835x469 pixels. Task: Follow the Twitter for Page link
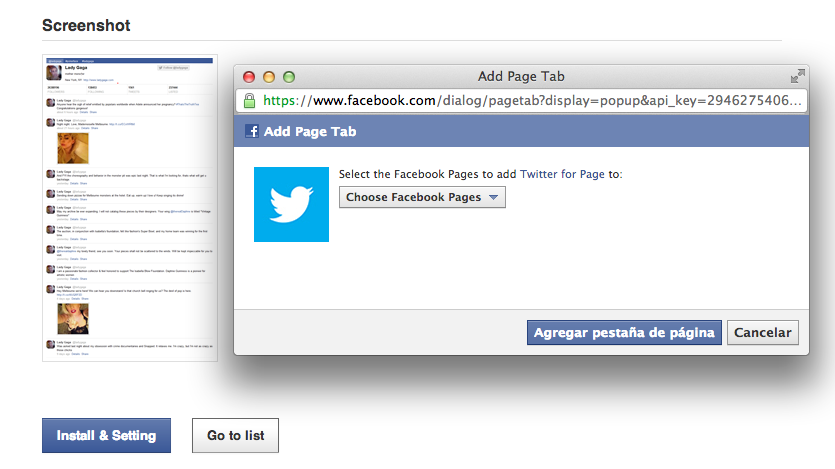click(562, 174)
